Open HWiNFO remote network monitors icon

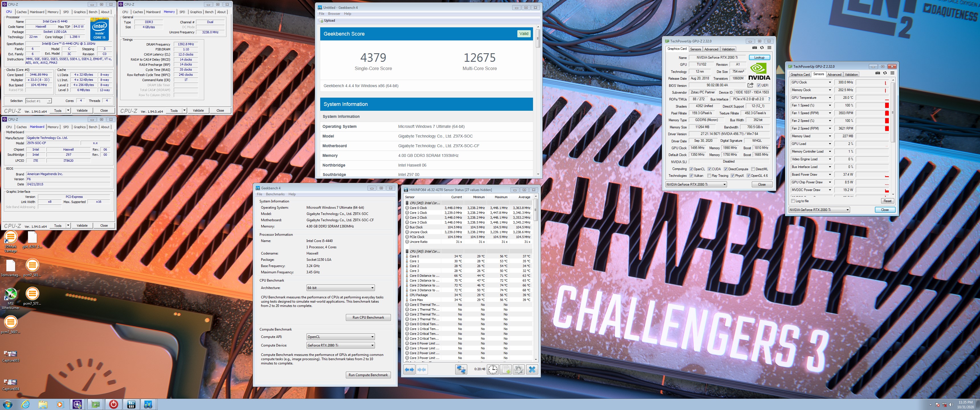pos(461,369)
